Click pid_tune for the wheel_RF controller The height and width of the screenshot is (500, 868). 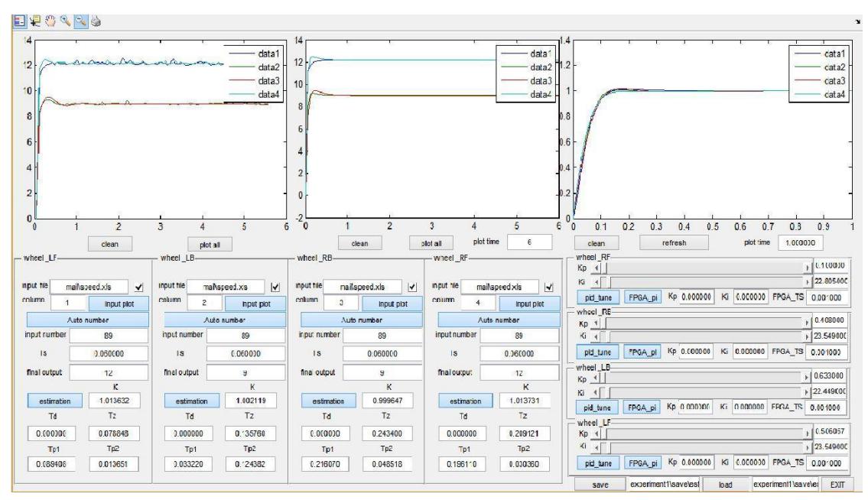tap(598, 297)
